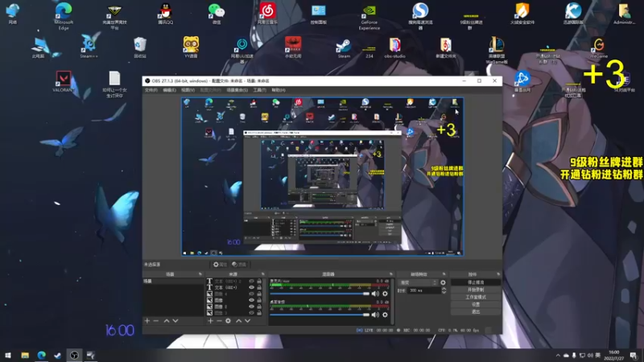Screen dimensions: 644x362
Task: Mute the 桌面音频 speaker toggle
Action: tap(375, 315)
